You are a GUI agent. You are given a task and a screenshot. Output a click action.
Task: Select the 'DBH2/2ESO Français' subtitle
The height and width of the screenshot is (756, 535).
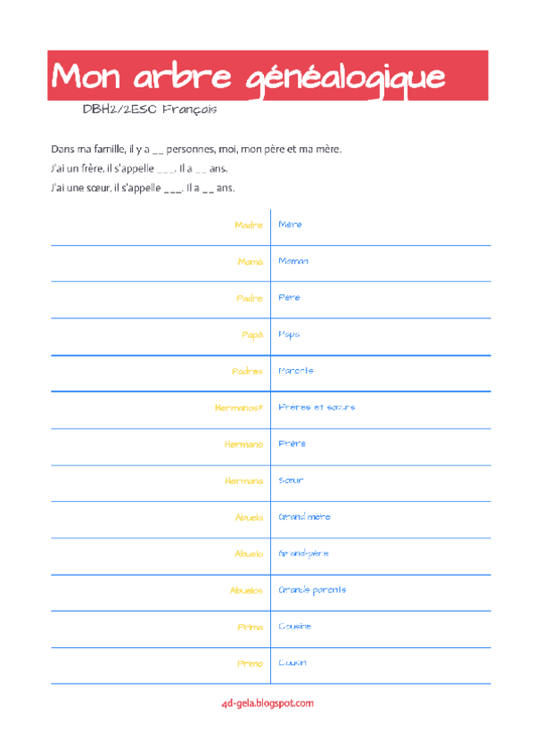150,111
